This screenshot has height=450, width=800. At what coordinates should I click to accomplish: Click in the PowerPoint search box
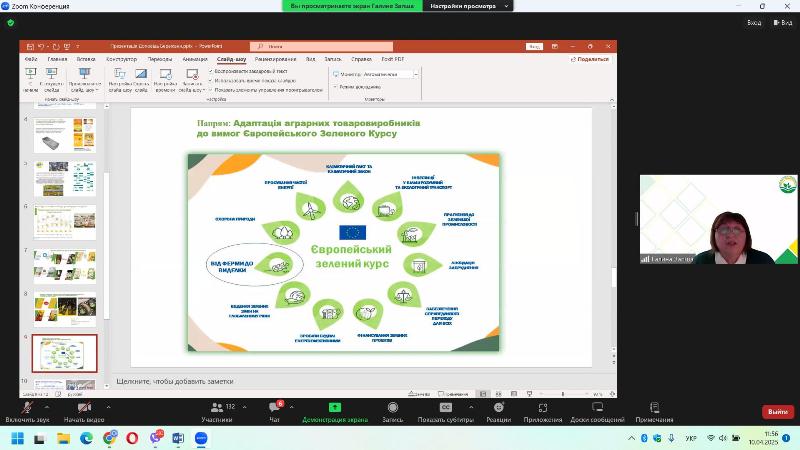(321, 46)
